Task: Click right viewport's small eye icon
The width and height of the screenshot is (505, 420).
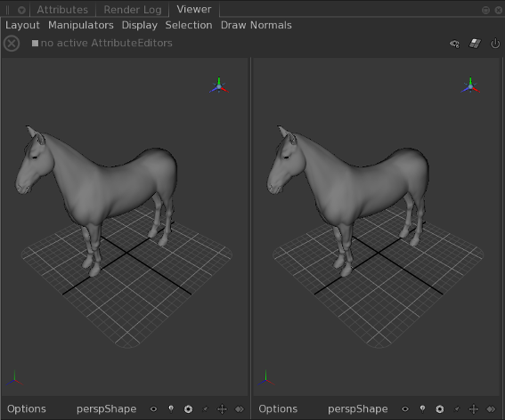Action: 405,409
